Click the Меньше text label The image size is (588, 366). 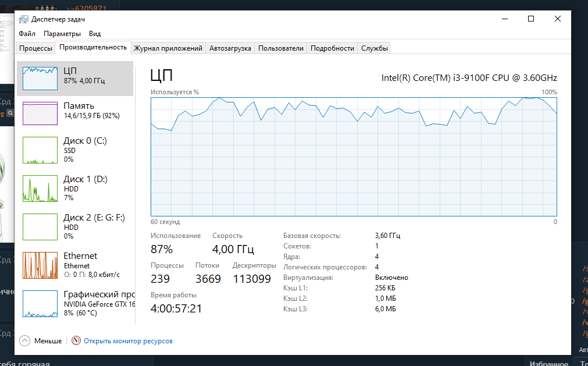coord(48,341)
